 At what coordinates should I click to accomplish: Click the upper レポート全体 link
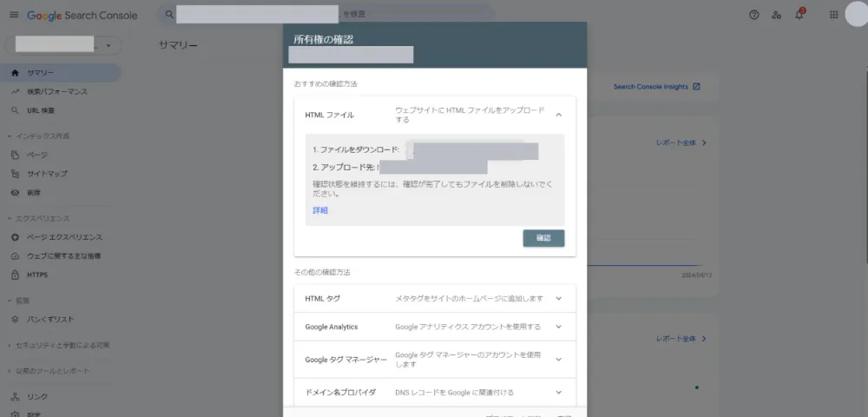pos(681,142)
